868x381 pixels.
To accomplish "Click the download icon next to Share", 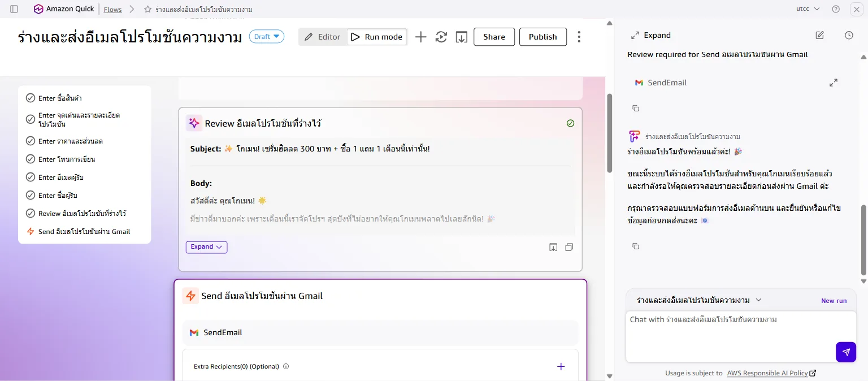I will (x=462, y=37).
